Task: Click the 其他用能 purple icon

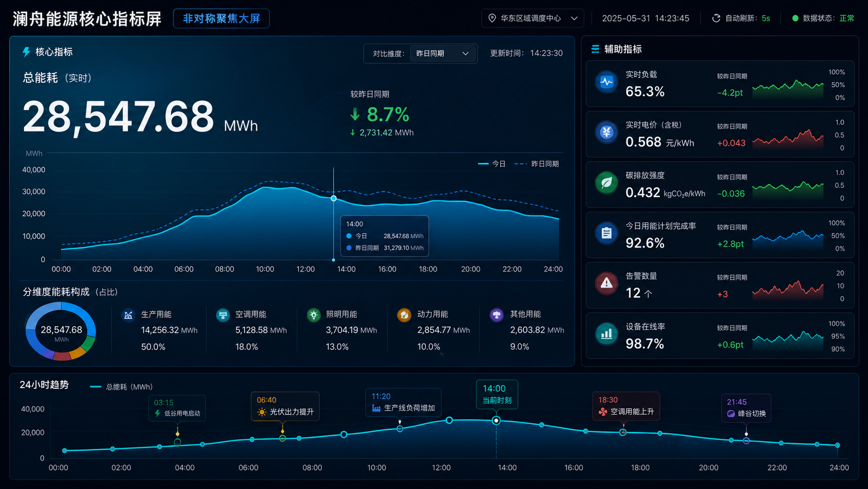Action: click(x=497, y=315)
